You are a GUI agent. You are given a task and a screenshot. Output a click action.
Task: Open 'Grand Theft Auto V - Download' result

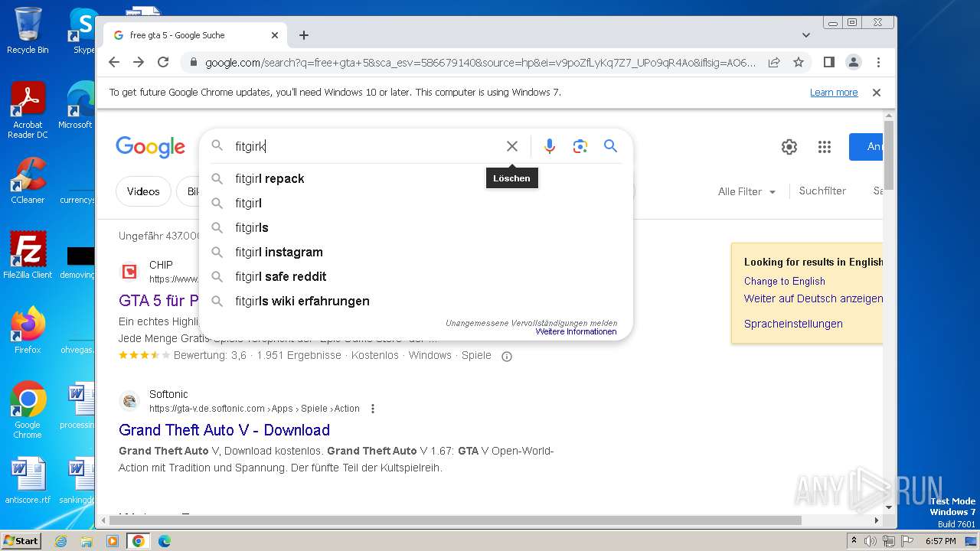[x=224, y=430]
